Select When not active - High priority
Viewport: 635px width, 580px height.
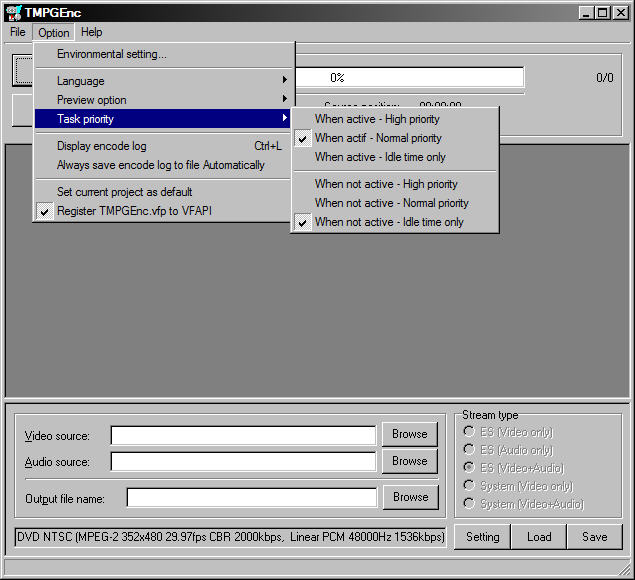(x=395, y=184)
